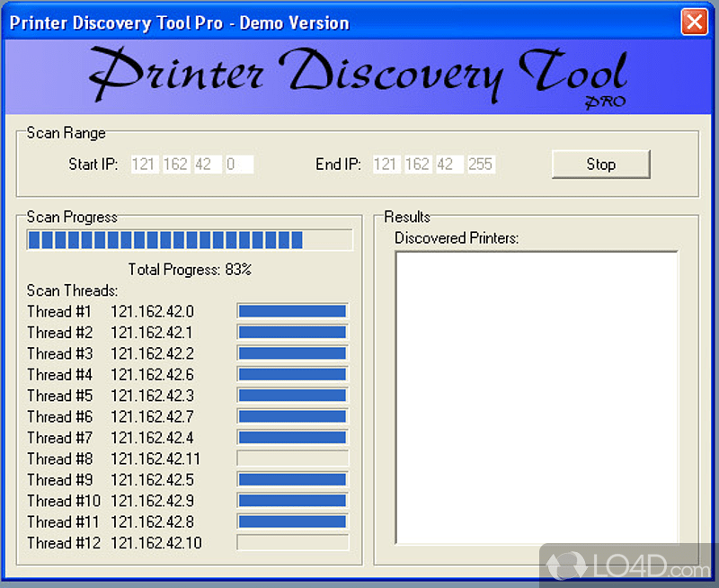Click the main scan progress bar
Image resolution: width=719 pixels, height=588 pixels.
[x=190, y=240]
